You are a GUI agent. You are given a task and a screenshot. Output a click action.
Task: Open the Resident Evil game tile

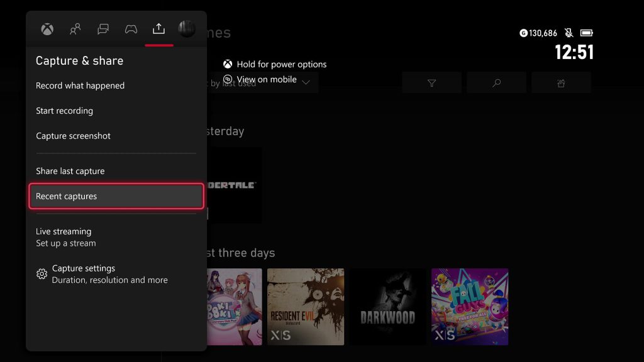(x=306, y=307)
